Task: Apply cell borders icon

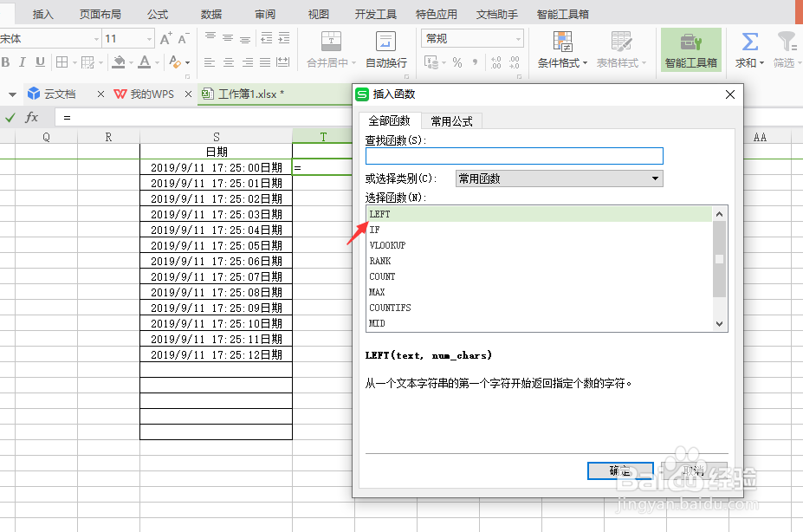Action: point(62,62)
